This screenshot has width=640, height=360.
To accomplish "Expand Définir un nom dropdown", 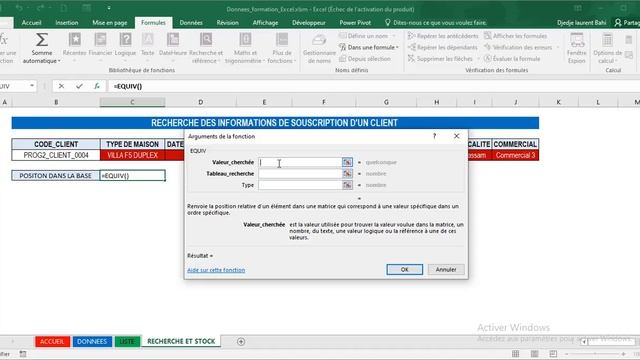I will pos(394,36).
